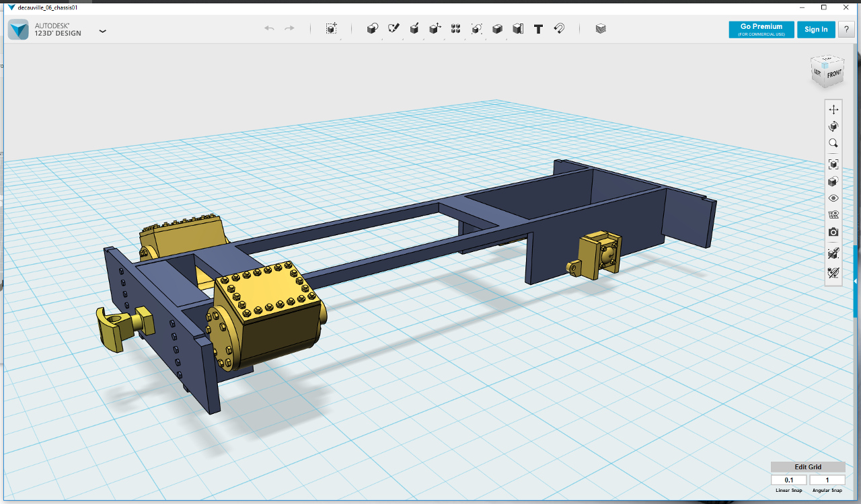Click the Angular Snap value field

[x=827, y=480]
